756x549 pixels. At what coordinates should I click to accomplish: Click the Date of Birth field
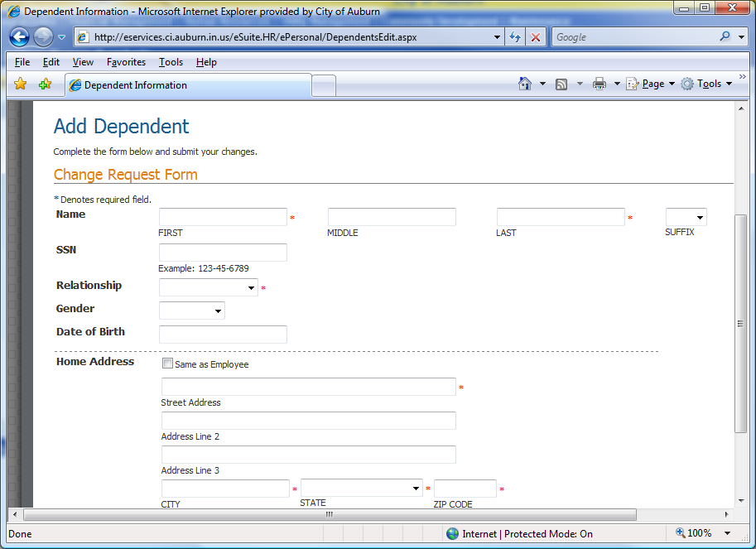pos(223,335)
